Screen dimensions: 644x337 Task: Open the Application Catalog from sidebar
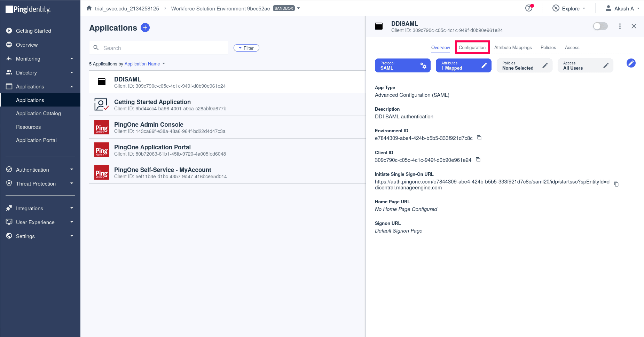click(38, 113)
